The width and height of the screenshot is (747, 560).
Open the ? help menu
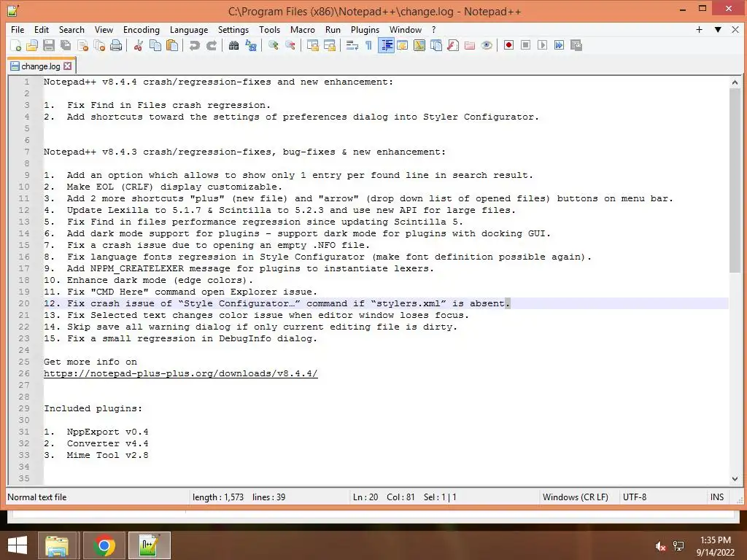433,29
